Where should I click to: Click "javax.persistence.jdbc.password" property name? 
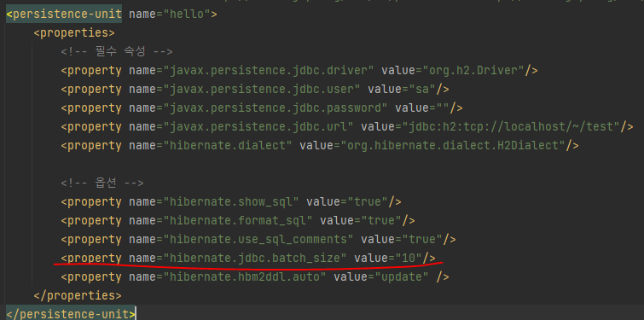click(276, 108)
